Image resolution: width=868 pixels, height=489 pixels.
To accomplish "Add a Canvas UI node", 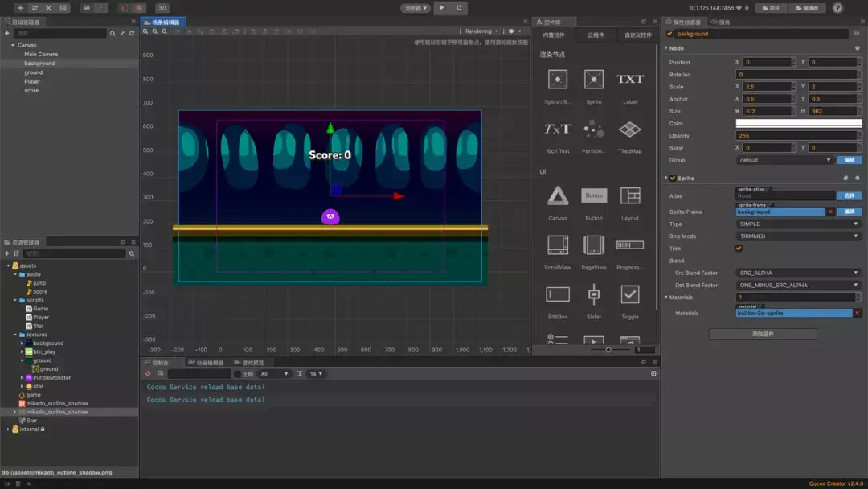I will pyautogui.click(x=558, y=195).
